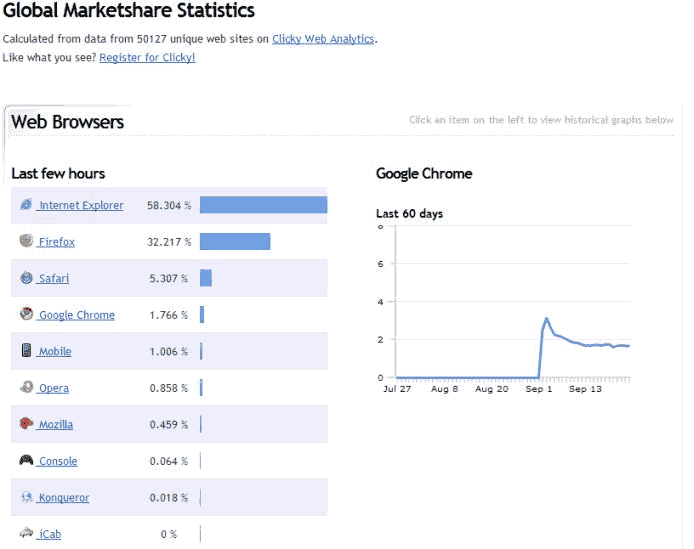694x549 pixels.
Task: Open the Register for Clicky! link
Action: click(x=147, y=58)
